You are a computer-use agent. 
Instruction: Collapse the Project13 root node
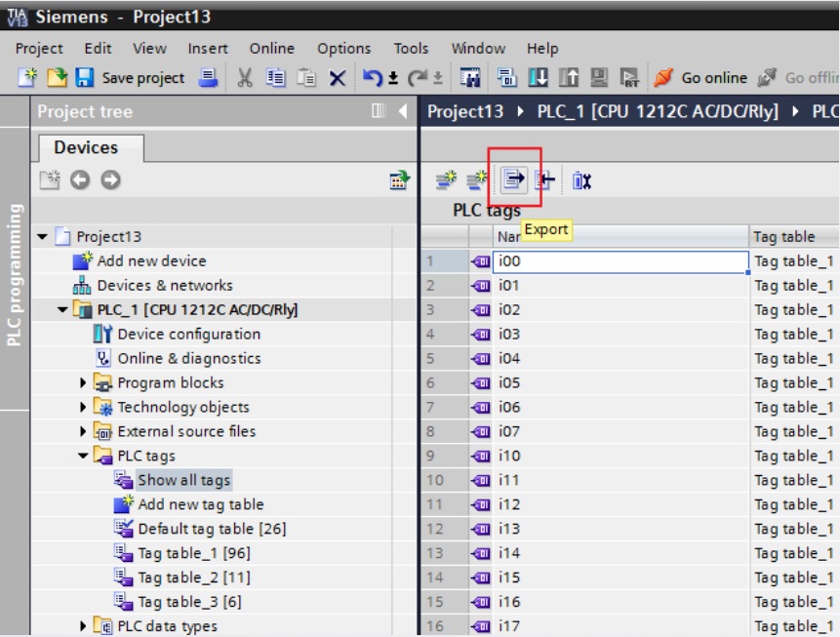42,236
